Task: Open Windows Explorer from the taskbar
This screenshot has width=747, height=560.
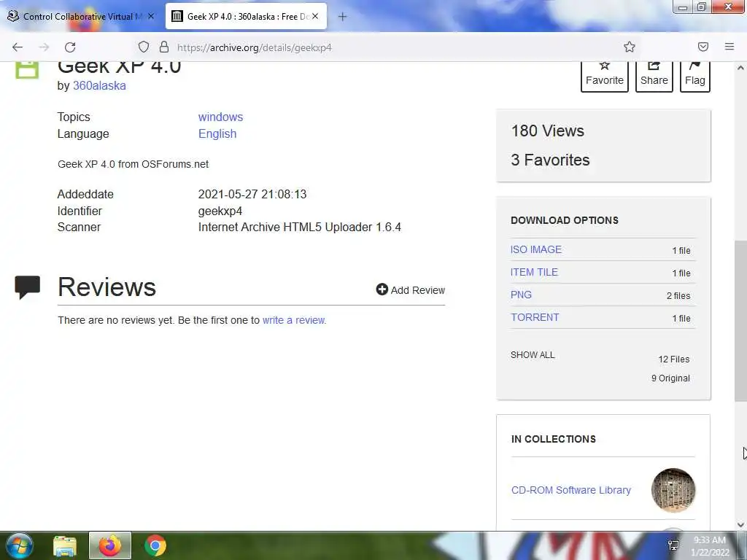Action: [65, 545]
